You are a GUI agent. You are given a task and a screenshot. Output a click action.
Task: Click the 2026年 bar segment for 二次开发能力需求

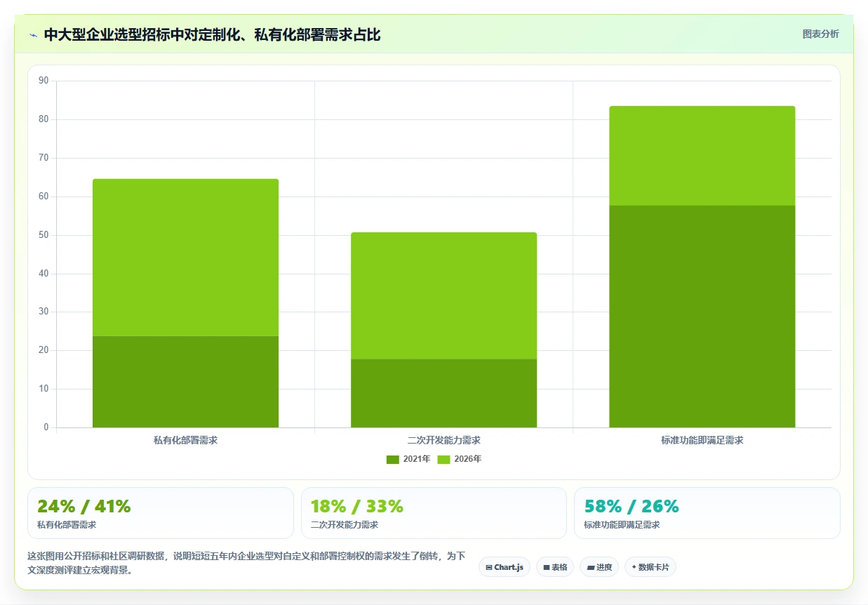coord(443,295)
